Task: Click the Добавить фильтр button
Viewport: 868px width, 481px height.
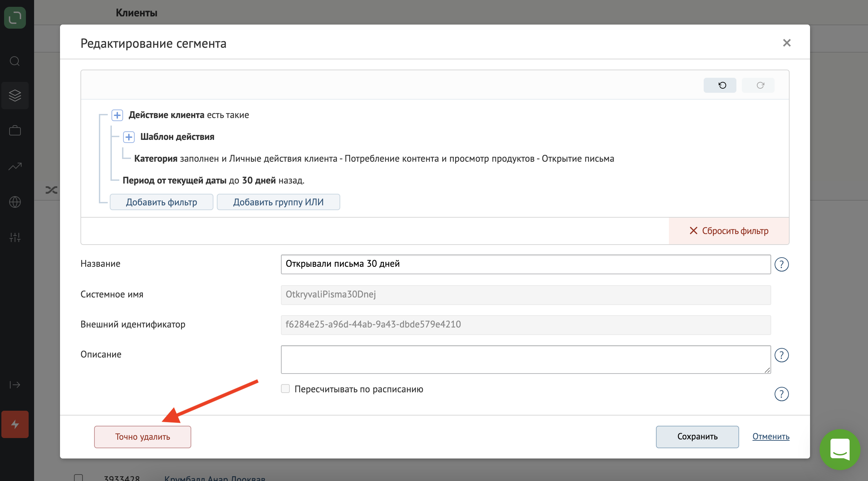Action: 162,202
